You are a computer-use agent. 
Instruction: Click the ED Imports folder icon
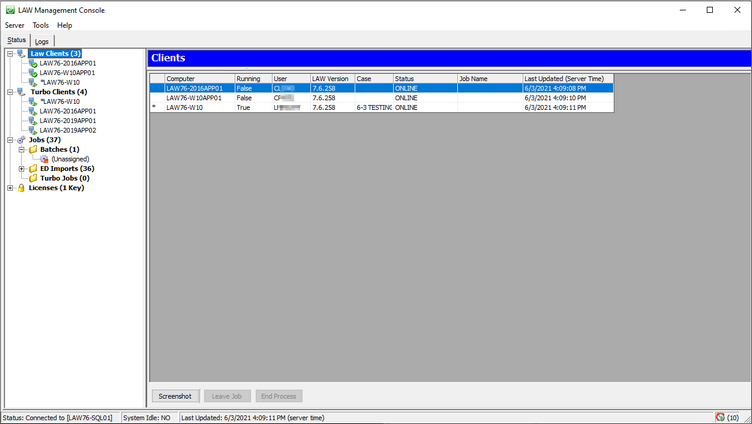point(33,169)
